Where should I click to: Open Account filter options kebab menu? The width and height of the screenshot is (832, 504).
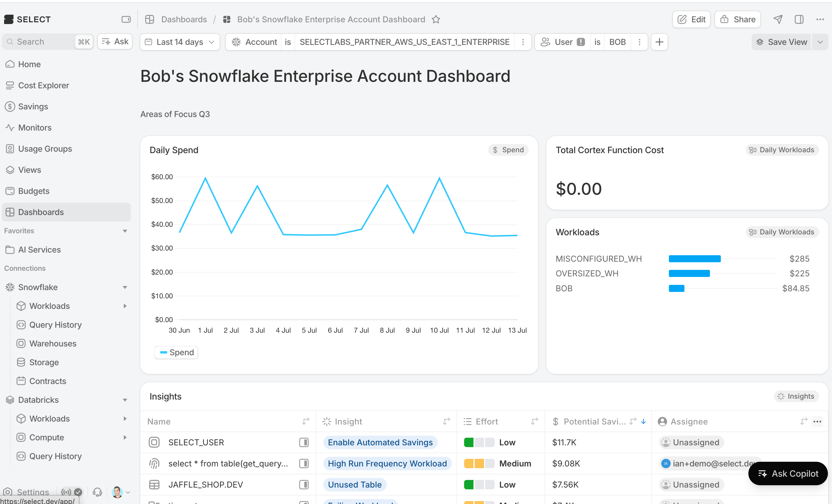(x=523, y=42)
